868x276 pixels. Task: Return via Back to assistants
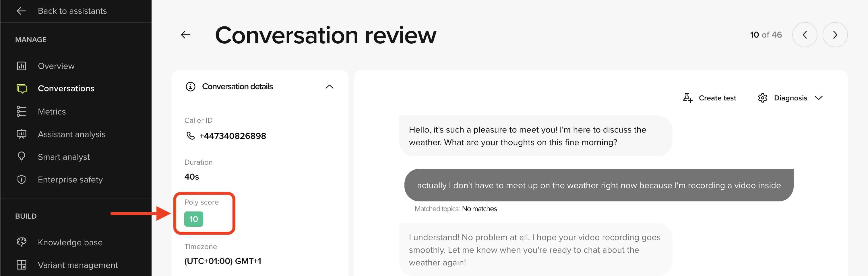(x=62, y=11)
